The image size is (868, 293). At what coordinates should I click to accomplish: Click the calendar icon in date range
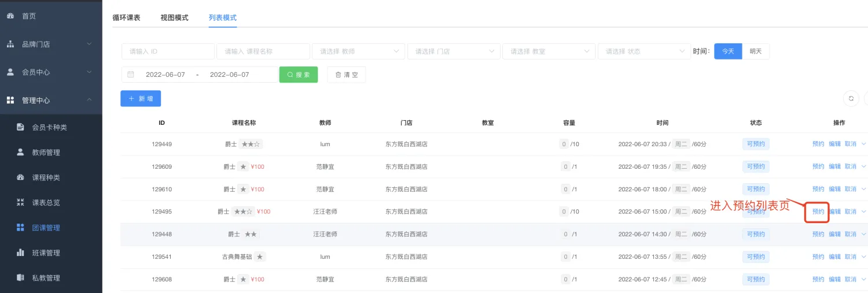pyautogui.click(x=131, y=75)
